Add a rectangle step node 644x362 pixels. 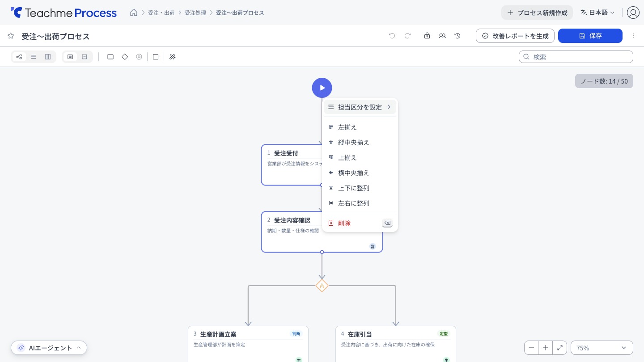pyautogui.click(x=110, y=57)
